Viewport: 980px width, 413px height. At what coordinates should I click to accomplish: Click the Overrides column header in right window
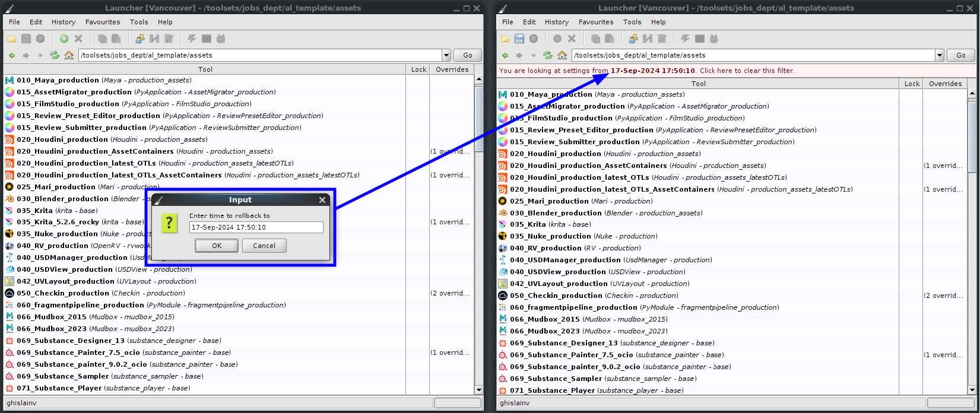click(946, 84)
